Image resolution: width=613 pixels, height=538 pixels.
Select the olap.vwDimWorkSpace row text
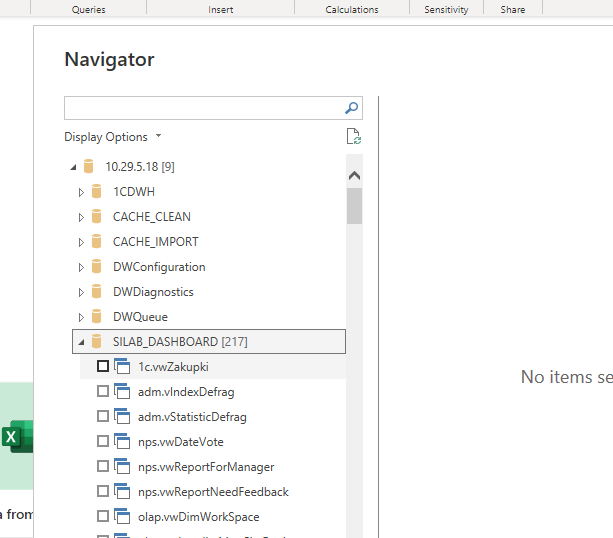click(199, 517)
